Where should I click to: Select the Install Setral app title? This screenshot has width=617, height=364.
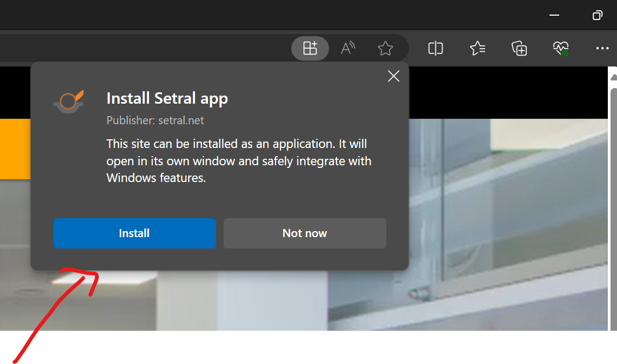point(167,98)
